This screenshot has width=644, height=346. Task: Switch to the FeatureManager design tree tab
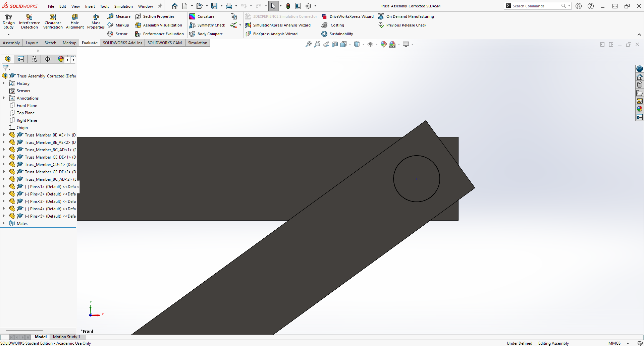point(7,59)
